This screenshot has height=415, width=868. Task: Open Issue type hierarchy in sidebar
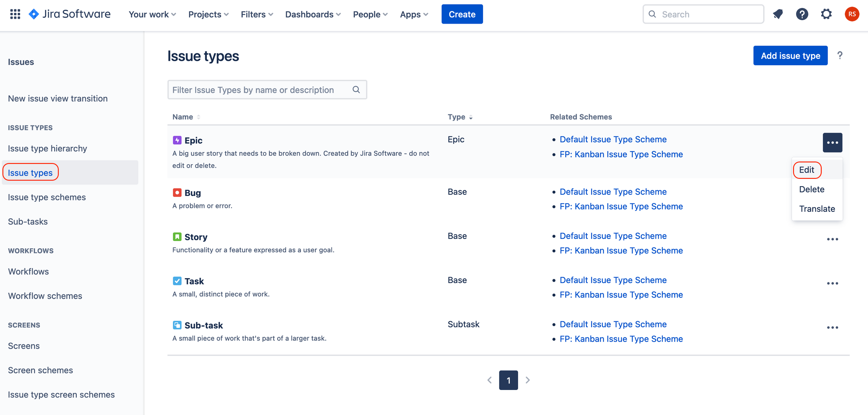coord(48,148)
